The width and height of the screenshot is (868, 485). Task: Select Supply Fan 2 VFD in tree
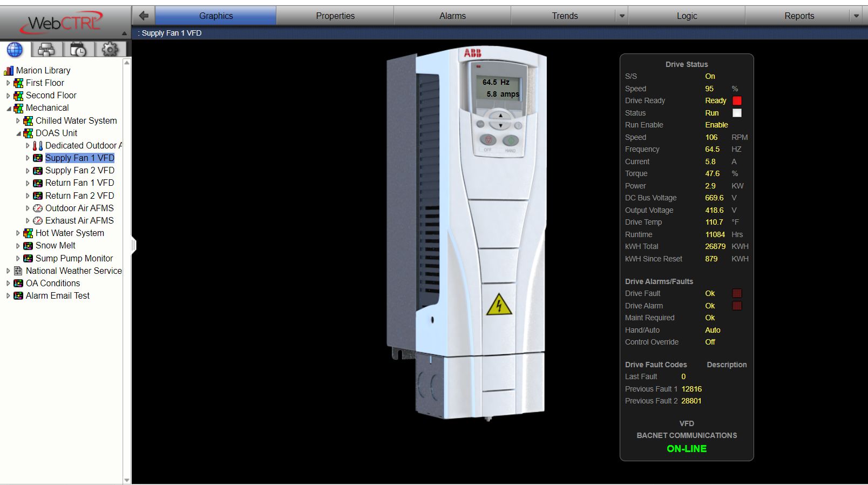[79, 170]
